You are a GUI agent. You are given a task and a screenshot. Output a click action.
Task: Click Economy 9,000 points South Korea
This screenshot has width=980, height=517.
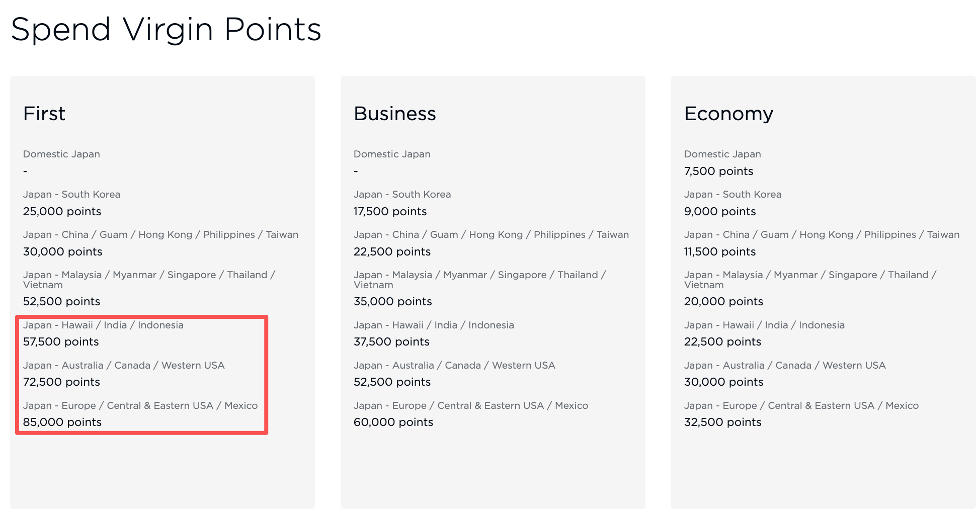point(720,211)
